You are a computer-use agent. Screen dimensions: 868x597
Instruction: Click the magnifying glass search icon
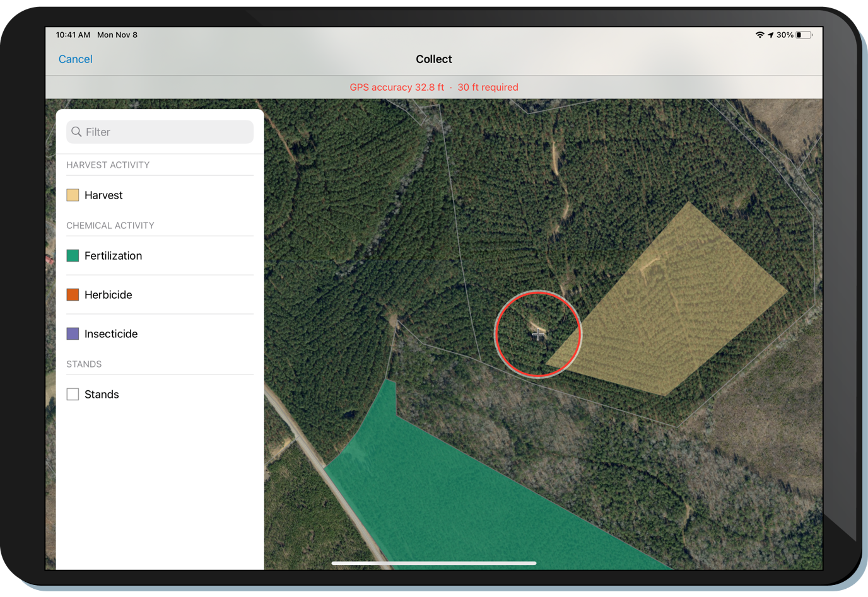coord(76,132)
